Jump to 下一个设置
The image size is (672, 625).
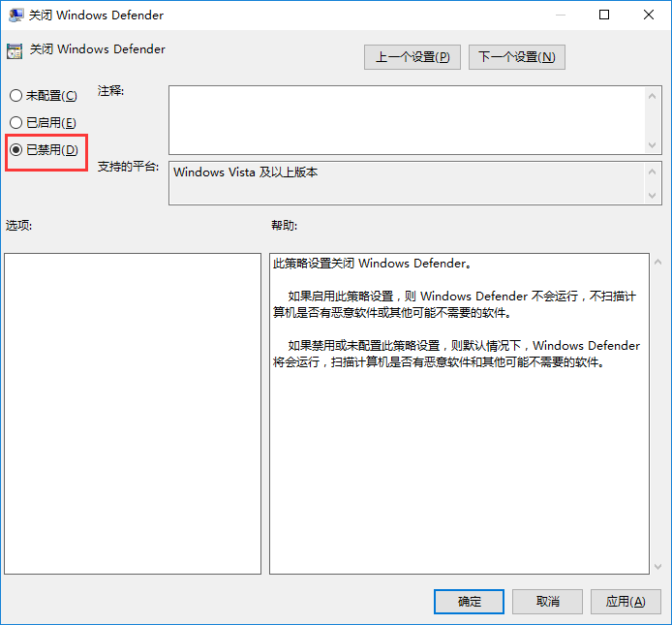pyautogui.click(x=516, y=57)
